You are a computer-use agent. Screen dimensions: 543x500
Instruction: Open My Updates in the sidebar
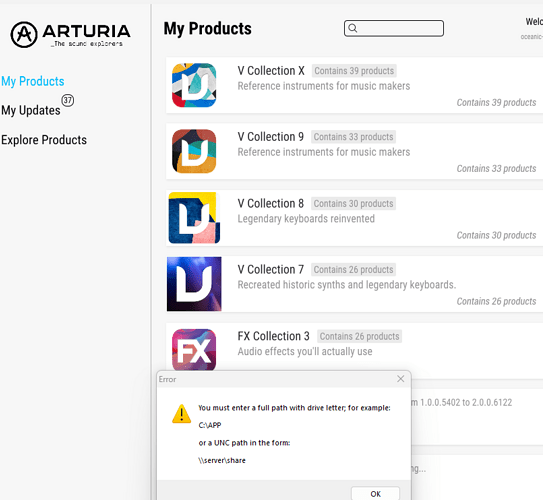coord(31,110)
